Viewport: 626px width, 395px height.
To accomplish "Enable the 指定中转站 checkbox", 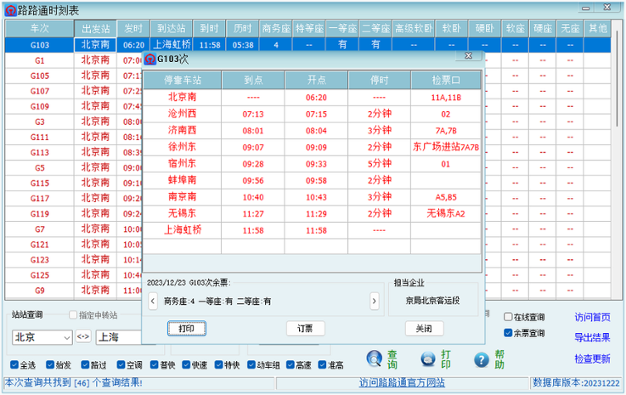I will click(73, 315).
